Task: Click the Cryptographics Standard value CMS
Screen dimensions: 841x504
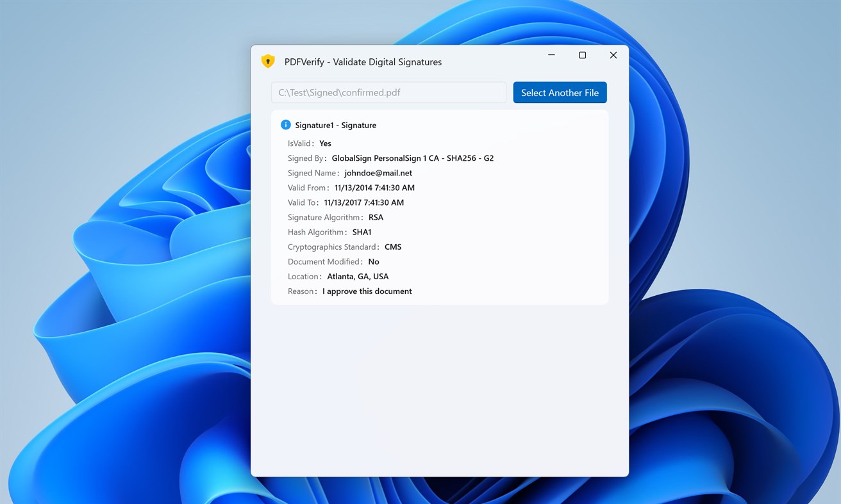Action: [x=392, y=247]
